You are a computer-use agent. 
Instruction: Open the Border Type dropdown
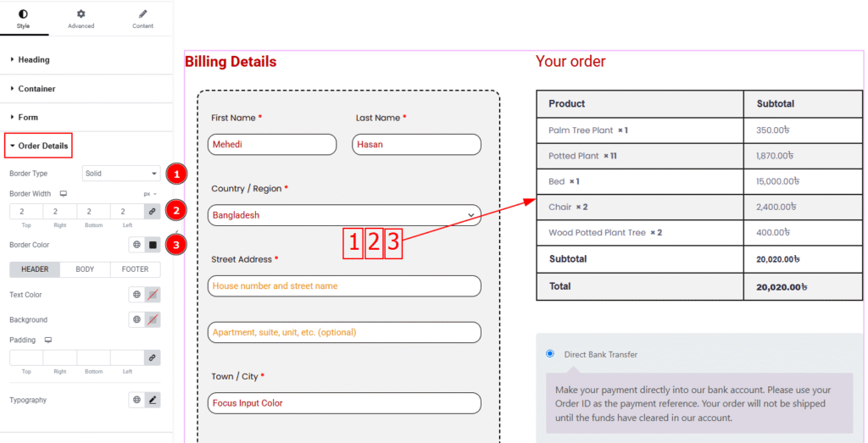(x=121, y=174)
